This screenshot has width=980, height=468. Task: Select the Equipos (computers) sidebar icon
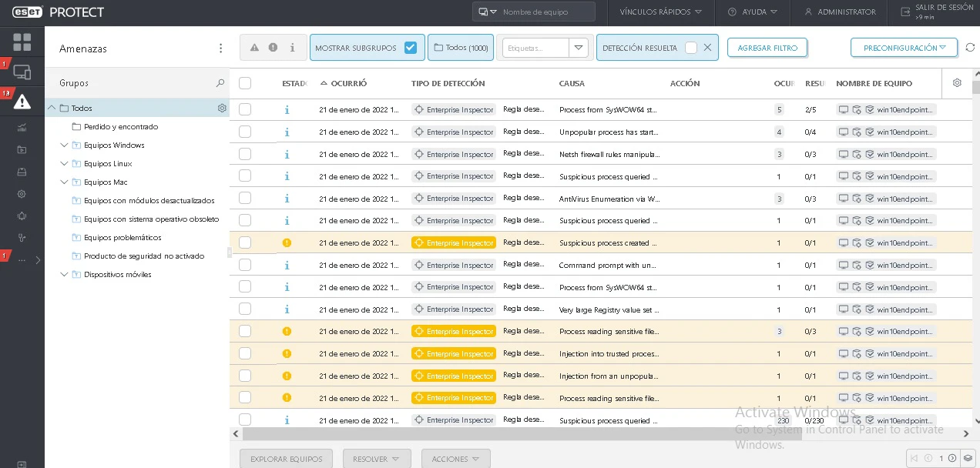(x=22, y=72)
